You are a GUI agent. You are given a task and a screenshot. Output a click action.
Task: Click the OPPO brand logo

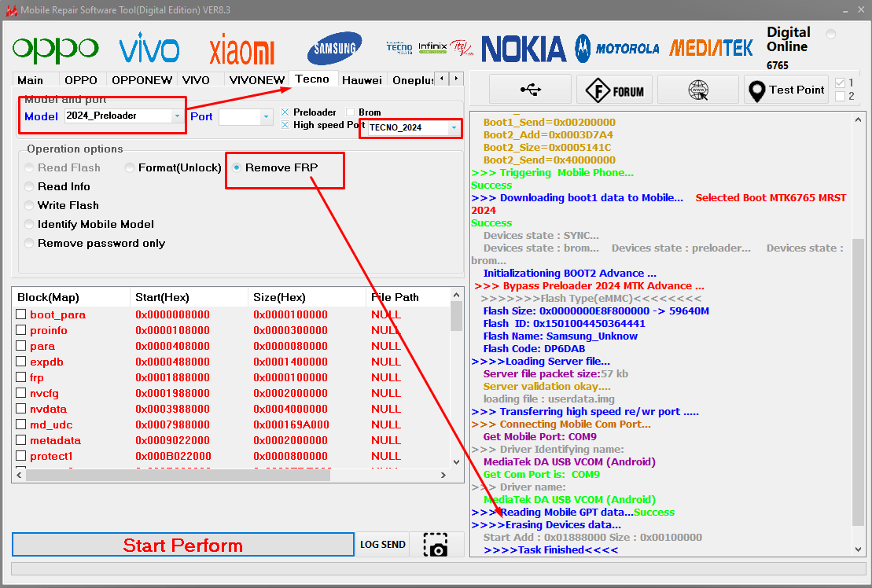pos(56,50)
